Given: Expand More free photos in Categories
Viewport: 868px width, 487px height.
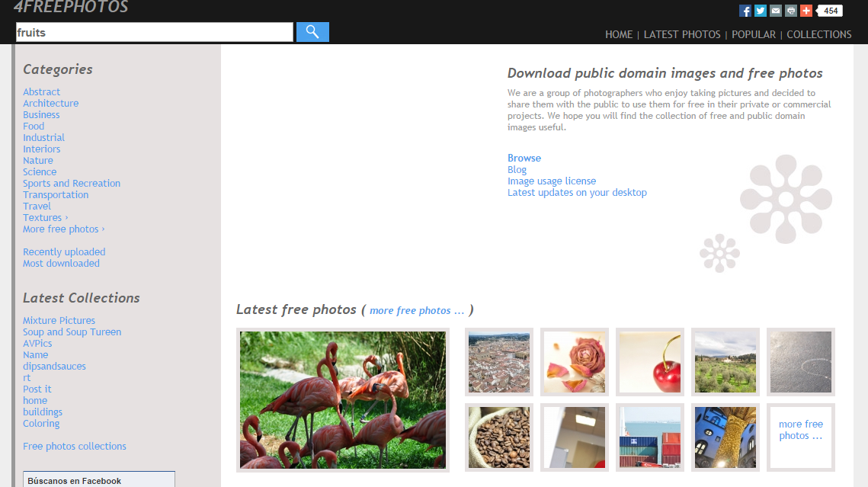Looking at the screenshot, I should 63,229.
